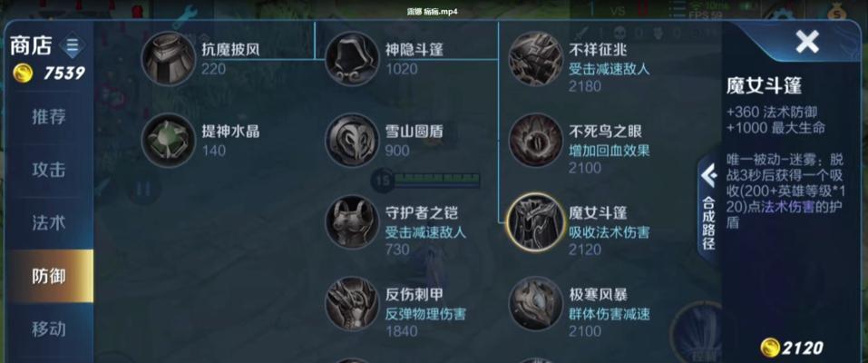Image resolution: width=868 pixels, height=363 pixels.
Task: Select the active 防御 category tab
Action: coord(50,276)
